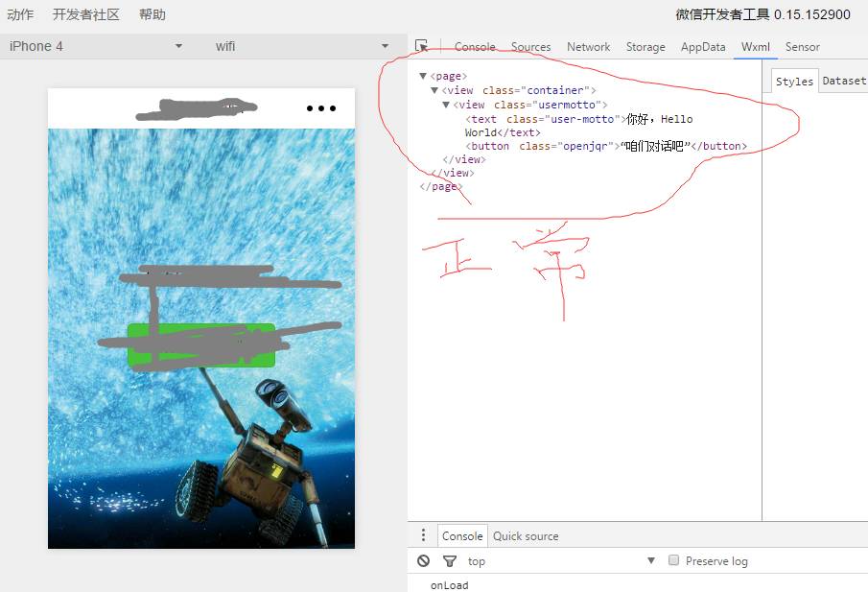The height and width of the screenshot is (592, 868).
Task: Collapse the page node
Action: (x=423, y=76)
